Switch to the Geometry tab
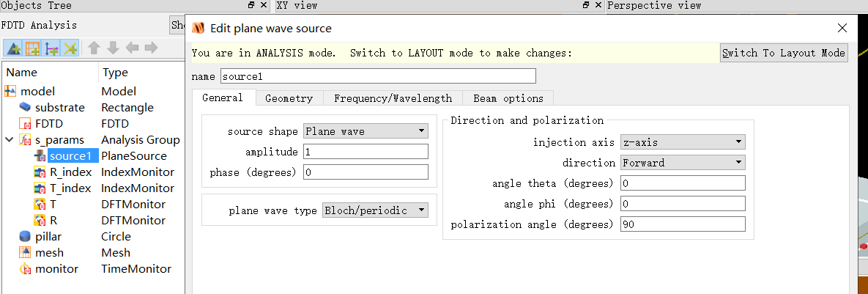Viewport: 868px width, 294px height. coord(289,98)
